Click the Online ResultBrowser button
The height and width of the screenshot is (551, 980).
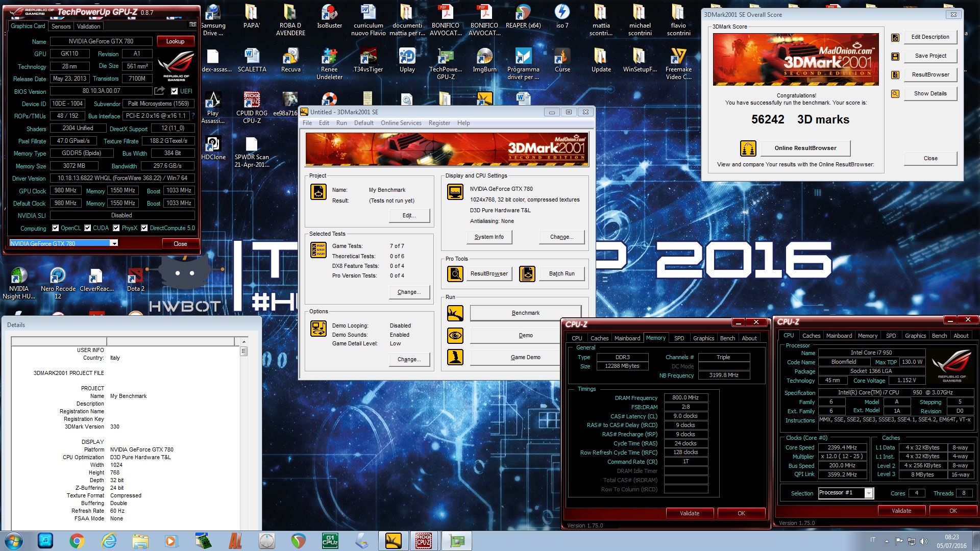pyautogui.click(x=805, y=148)
